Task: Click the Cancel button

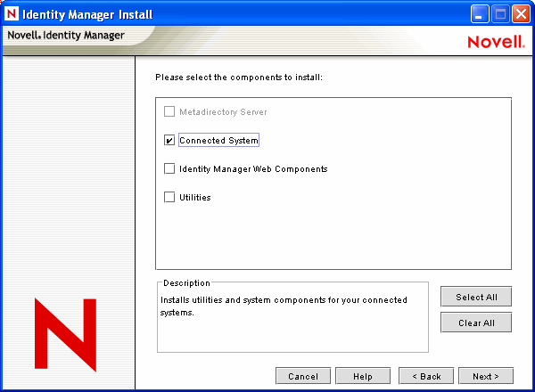Action: coord(303,376)
